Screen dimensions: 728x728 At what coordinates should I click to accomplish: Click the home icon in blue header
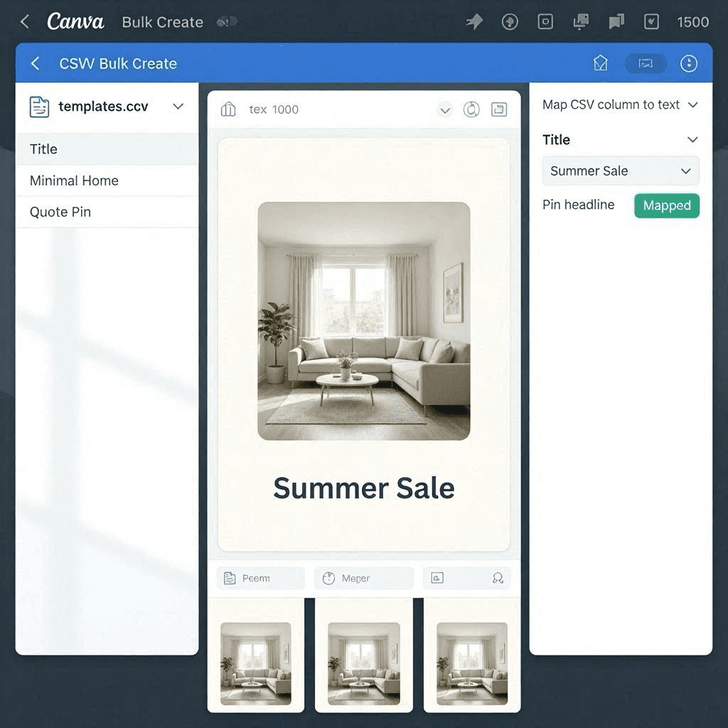tap(600, 63)
